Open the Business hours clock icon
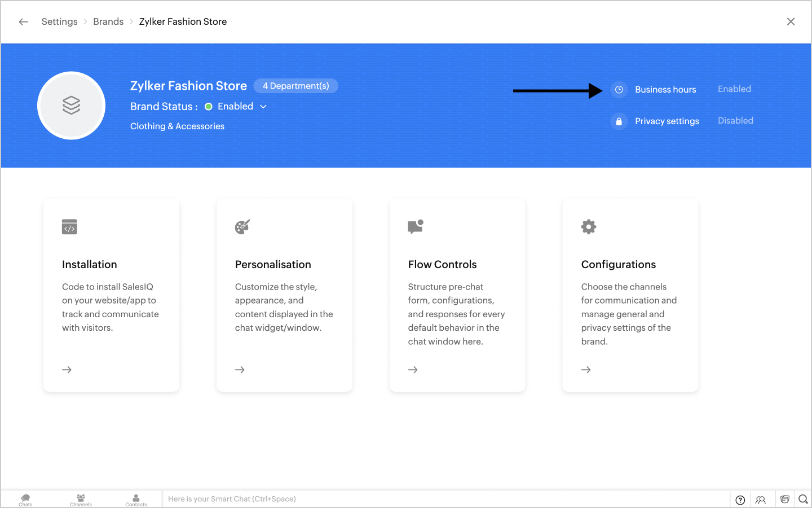The width and height of the screenshot is (812, 508). click(619, 90)
